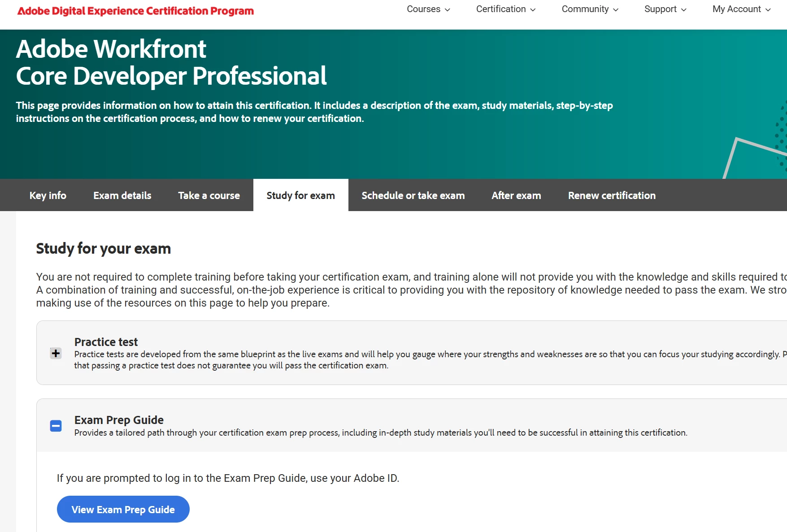Click the Study for your exam heading
Screen dimensions: 787x532
pos(104,248)
